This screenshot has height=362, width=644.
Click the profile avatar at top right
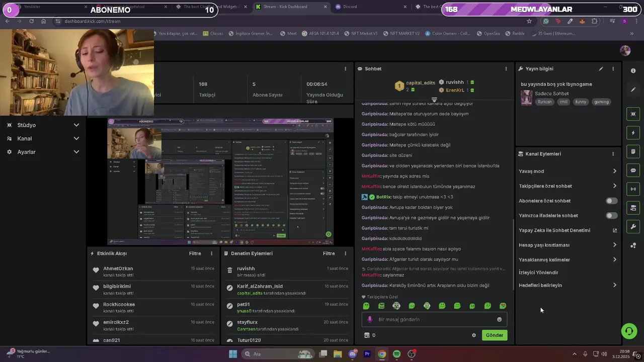pyautogui.click(x=625, y=50)
